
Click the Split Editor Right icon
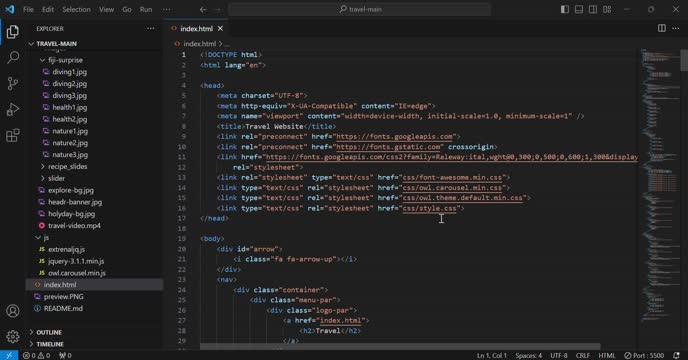662,28
